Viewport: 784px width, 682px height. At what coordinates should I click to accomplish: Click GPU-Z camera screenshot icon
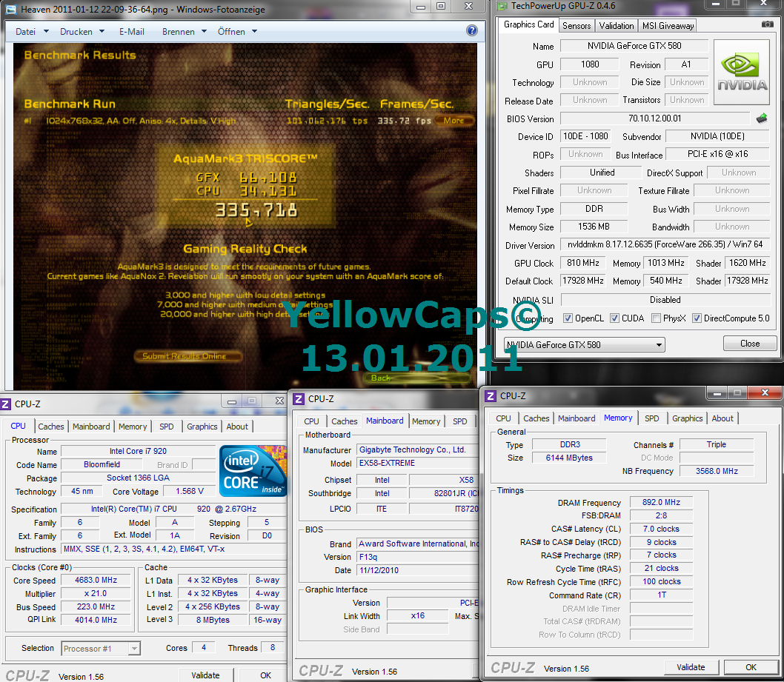tap(767, 24)
